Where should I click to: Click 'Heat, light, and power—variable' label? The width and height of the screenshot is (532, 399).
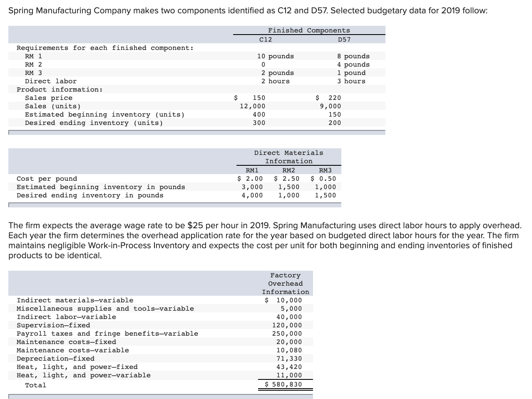(x=84, y=375)
